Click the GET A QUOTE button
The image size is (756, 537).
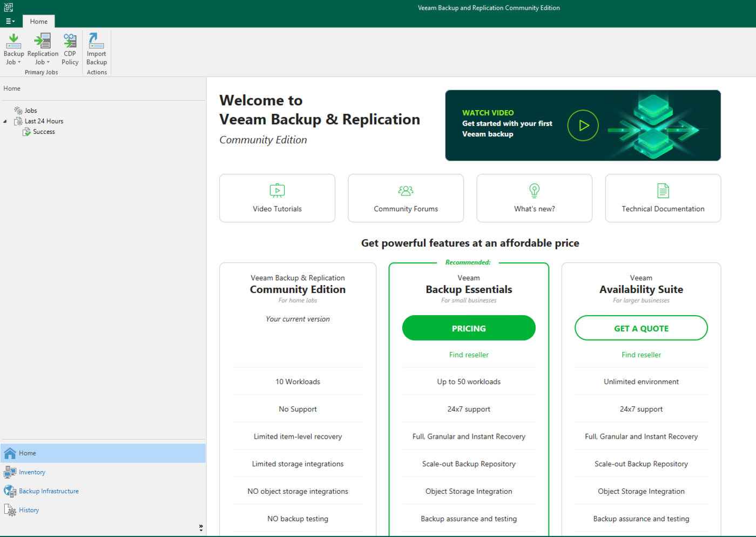tap(641, 328)
